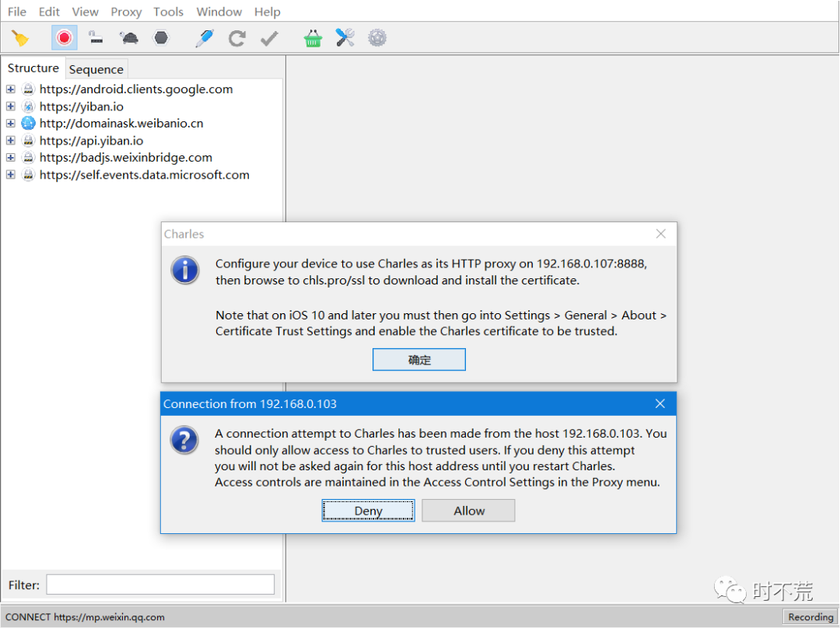This screenshot has height=628, width=840.
Task: Click the green basket icon
Action: (x=313, y=39)
